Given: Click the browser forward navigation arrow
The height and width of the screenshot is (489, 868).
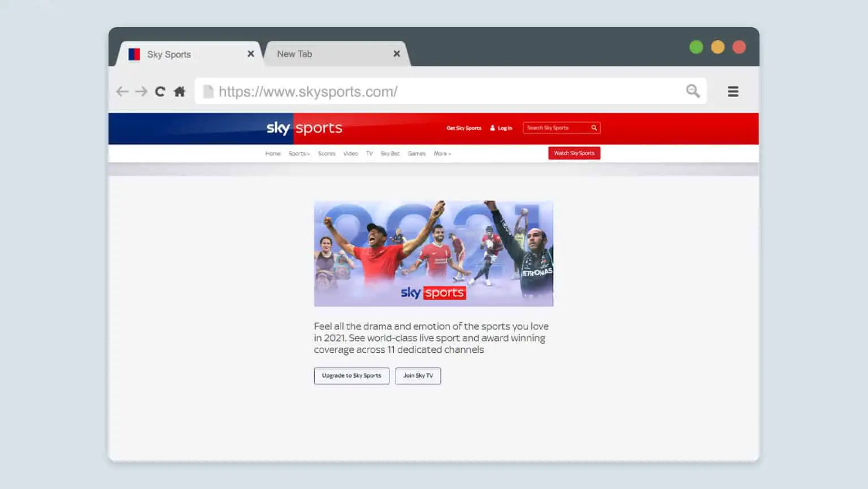Looking at the screenshot, I should [x=141, y=91].
